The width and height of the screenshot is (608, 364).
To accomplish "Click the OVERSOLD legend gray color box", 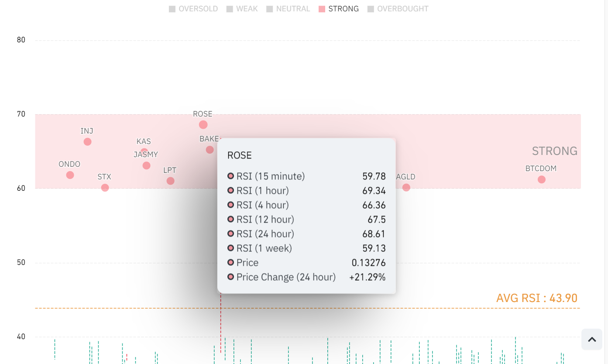I will (172, 9).
